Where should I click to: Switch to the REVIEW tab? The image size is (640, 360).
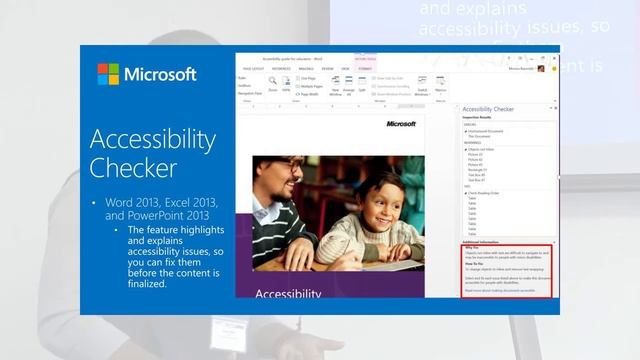327,69
